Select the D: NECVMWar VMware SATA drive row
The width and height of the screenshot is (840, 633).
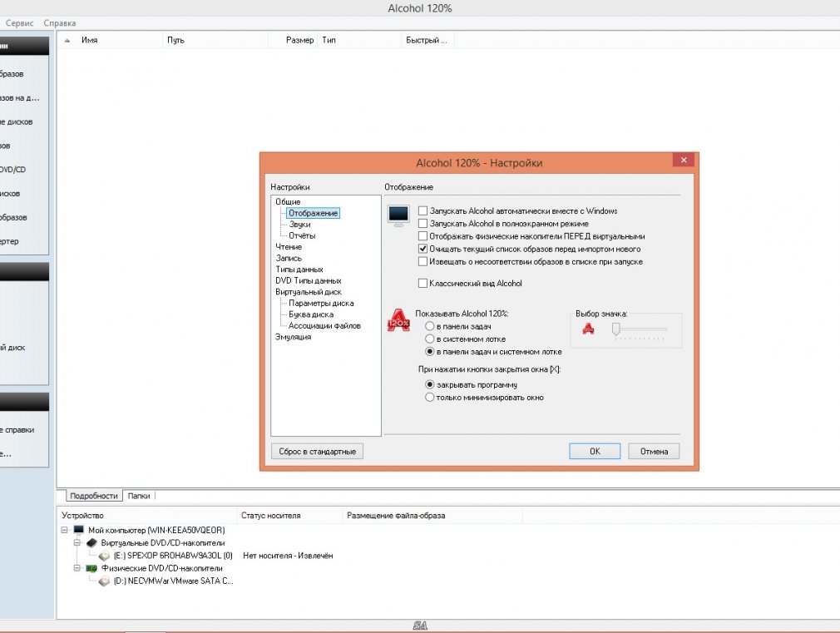tap(173, 581)
